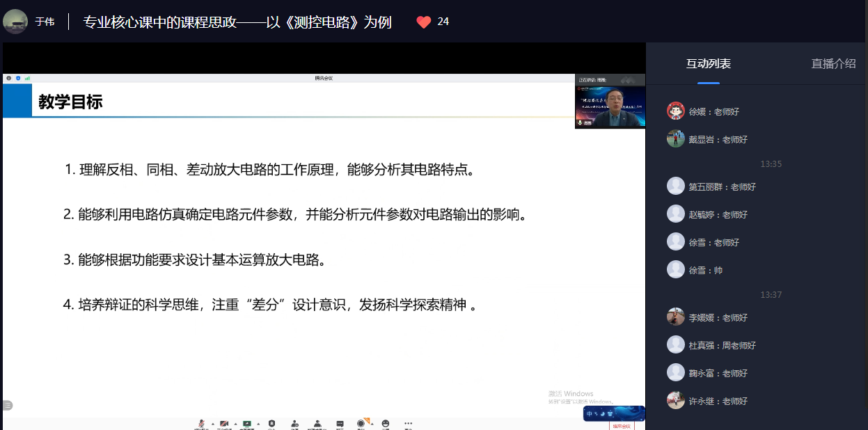Open the emoji reactions smiley icon
Image resolution: width=868 pixels, height=430 pixels.
pyautogui.click(x=385, y=424)
